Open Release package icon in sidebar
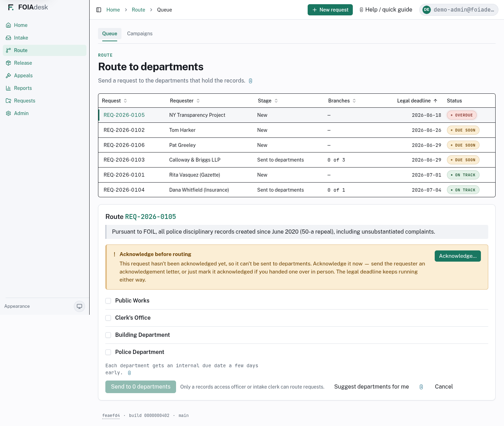The height and width of the screenshot is (426, 504). 8,63
